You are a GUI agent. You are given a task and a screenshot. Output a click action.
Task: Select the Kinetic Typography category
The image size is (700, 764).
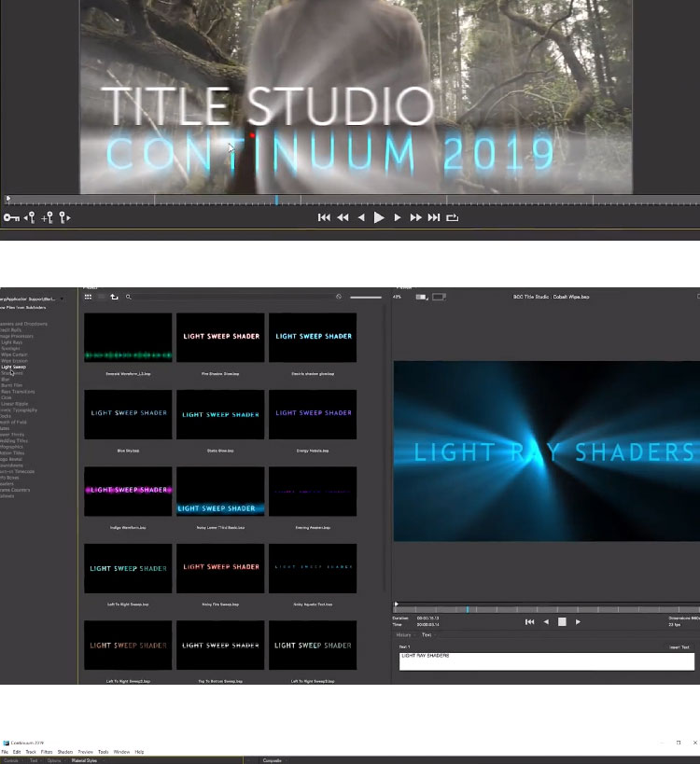pyautogui.click(x=19, y=410)
